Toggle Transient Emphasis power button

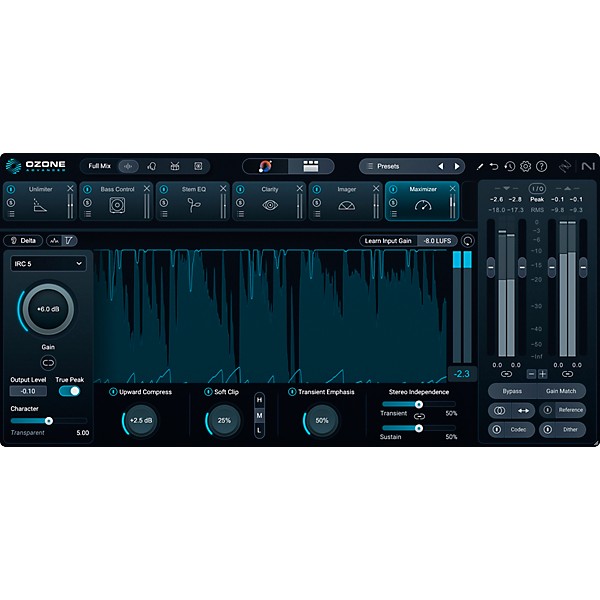pos(292,392)
